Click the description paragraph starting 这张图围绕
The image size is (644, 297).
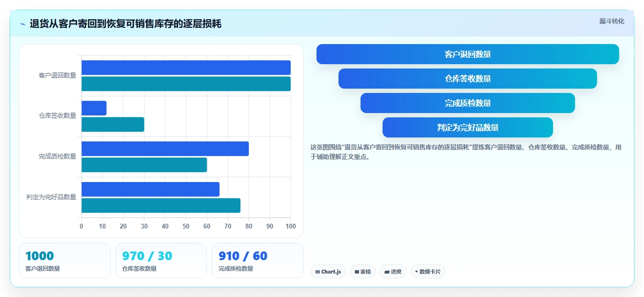[x=466, y=152]
